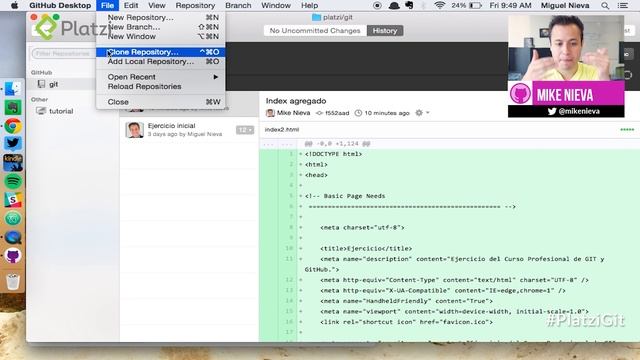Open Finder from the Dock
The height and width of the screenshot is (360, 640).
[x=13, y=89]
